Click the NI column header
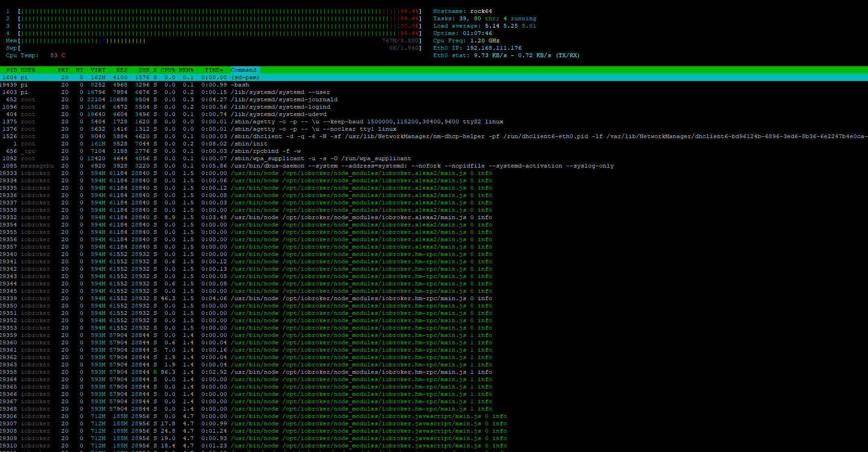The width and height of the screenshot is (868, 452). coord(80,70)
